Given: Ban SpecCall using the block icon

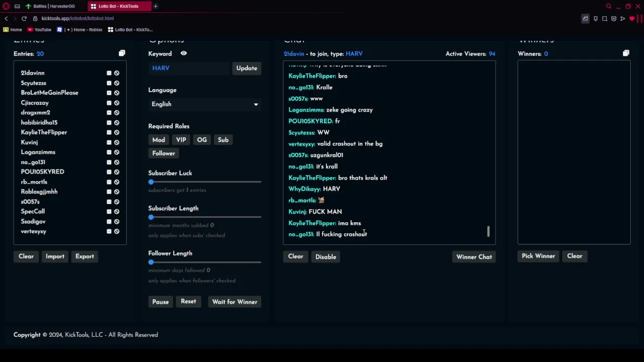Looking at the screenshot, I should [x=117, y=212].
